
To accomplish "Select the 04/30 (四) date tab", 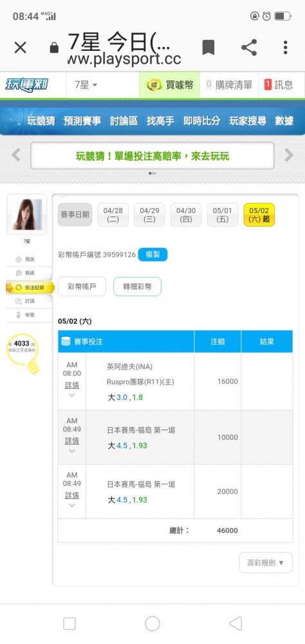I will [x=186, y=215].
